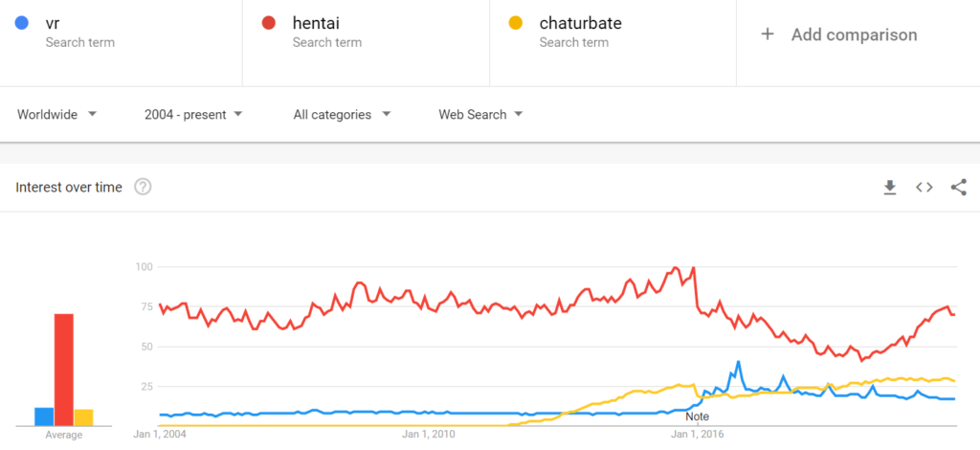Click the blue dot beside vr
This screenshot has width=980, height=450.
22,24
